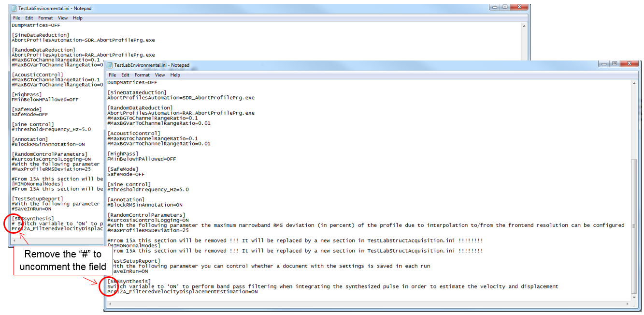Open the View menu in the front window
The image size is (644, 315).
(160, 75)
